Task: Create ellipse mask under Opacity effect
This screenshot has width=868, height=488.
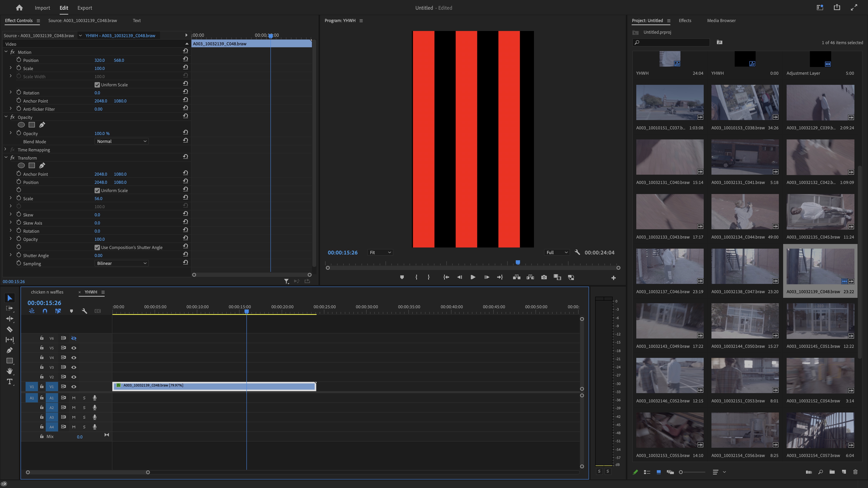Action: 21,125
